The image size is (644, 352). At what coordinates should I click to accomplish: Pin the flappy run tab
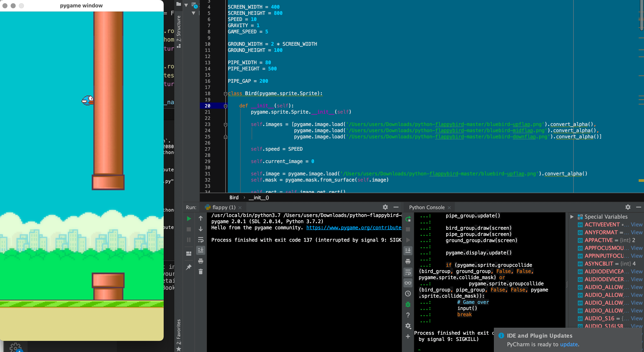189,267
